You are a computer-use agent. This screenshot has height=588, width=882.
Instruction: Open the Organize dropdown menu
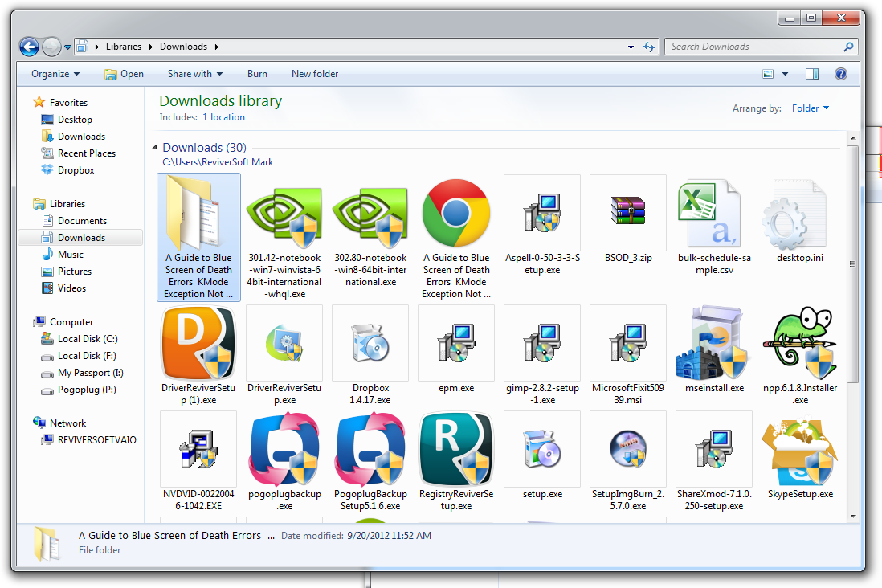55,74
